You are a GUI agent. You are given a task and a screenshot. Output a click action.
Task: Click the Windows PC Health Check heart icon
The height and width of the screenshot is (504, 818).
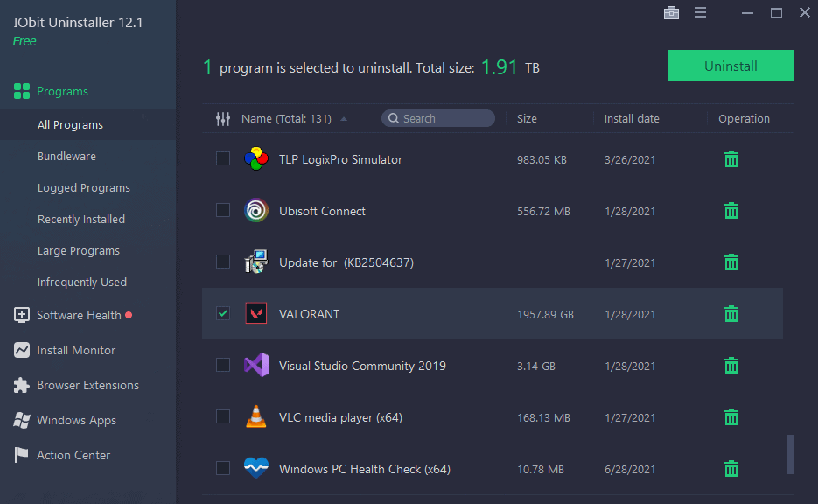pyautogui.click(x=256, y=468)
